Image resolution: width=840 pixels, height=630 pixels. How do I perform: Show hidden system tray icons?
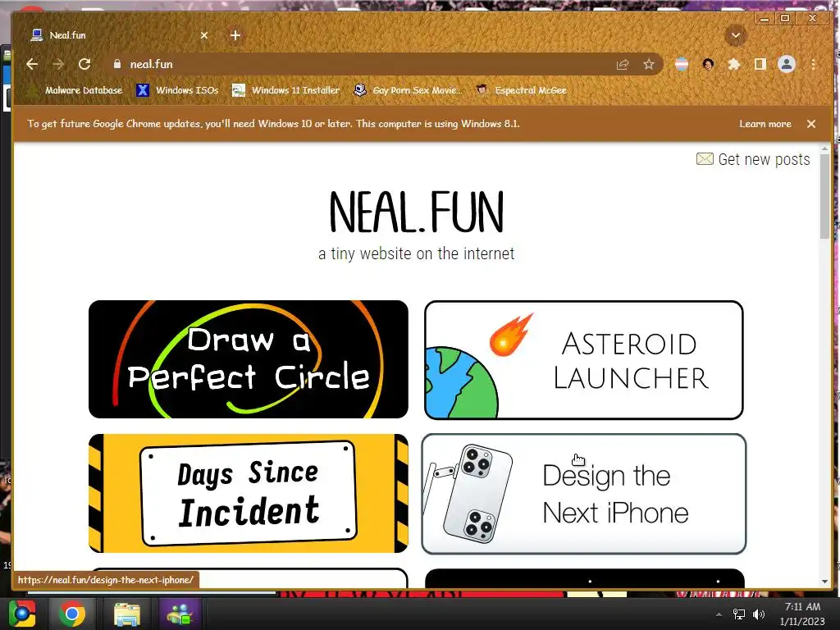point(719,614)
